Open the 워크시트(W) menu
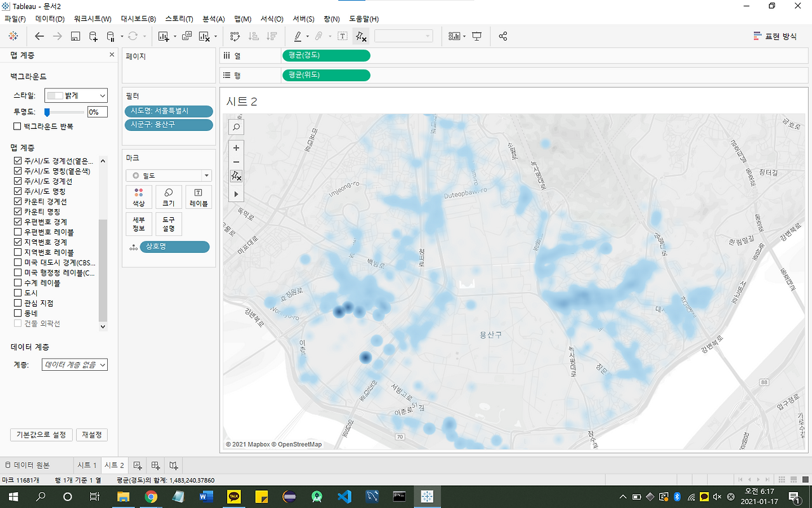Screen dimensions: 812x508 point(92,19)
